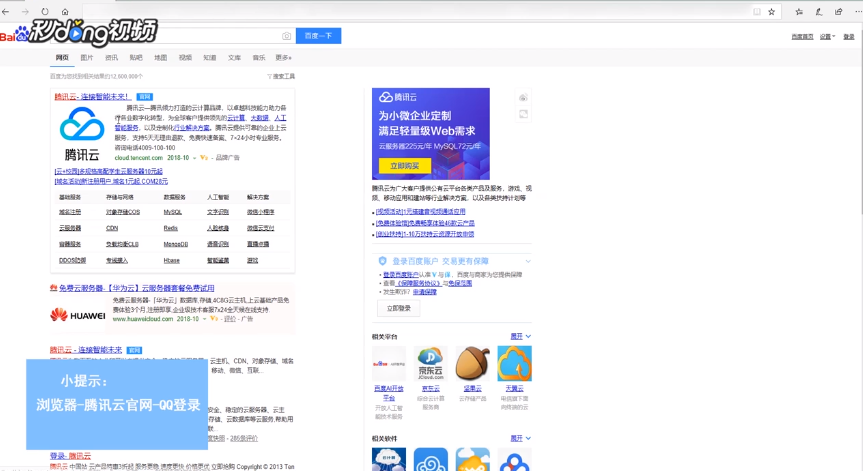Image resolution: width=863 pixels, height=471 pixels.
Task: Click the page vertical scrollbar
Action: 860,246
